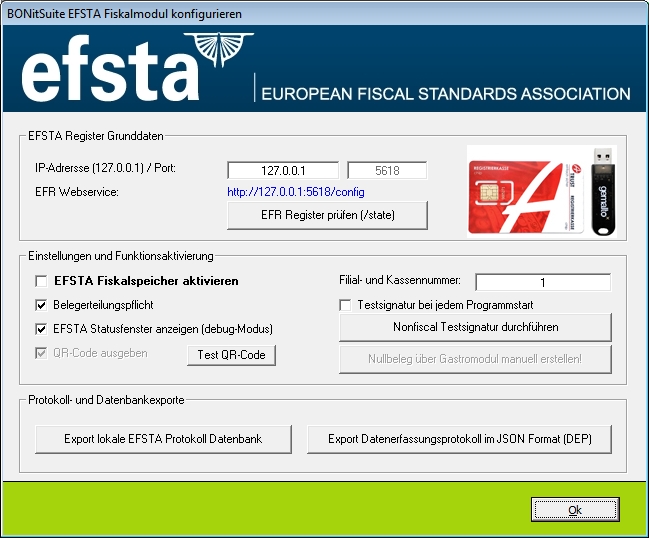649x538 pixels.
Task: Uncheck the Belegerteilungspflicht checkbox
Action: pyautogui.click(x=41, y=305)
